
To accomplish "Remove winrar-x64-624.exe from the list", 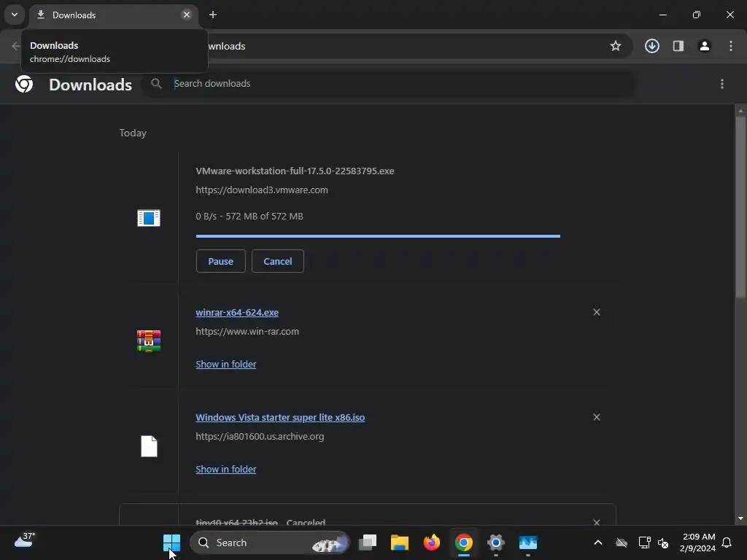I will click(x=597, y=312).
